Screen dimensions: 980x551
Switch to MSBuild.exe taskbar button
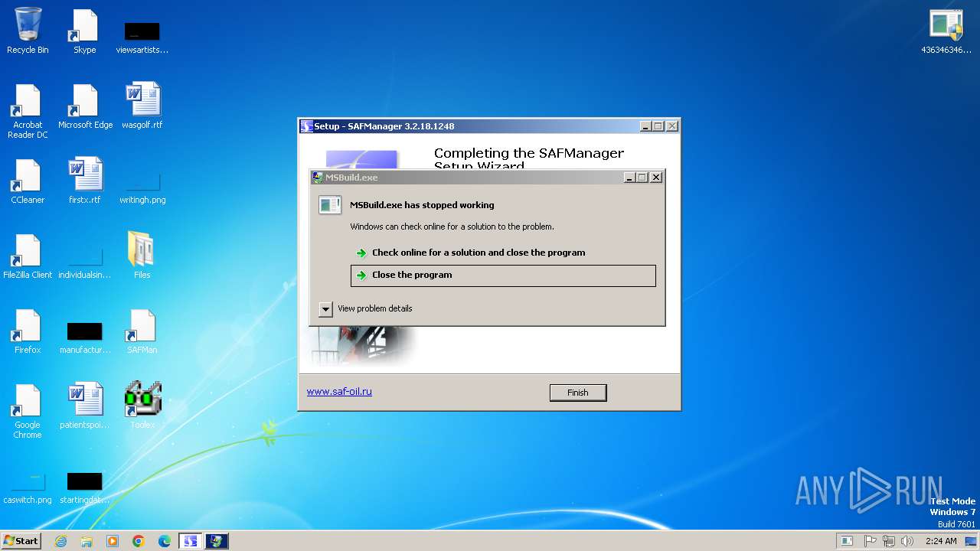(x=216, y=541)
